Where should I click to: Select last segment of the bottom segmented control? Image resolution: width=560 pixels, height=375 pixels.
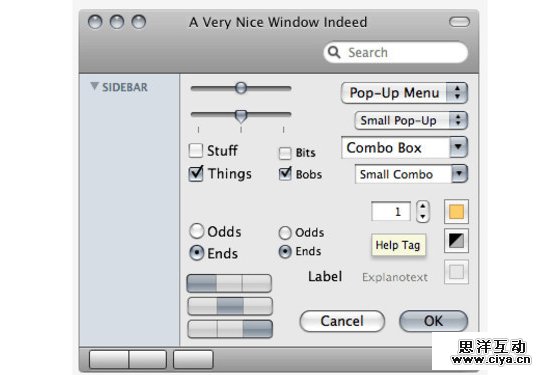point(258,329)
